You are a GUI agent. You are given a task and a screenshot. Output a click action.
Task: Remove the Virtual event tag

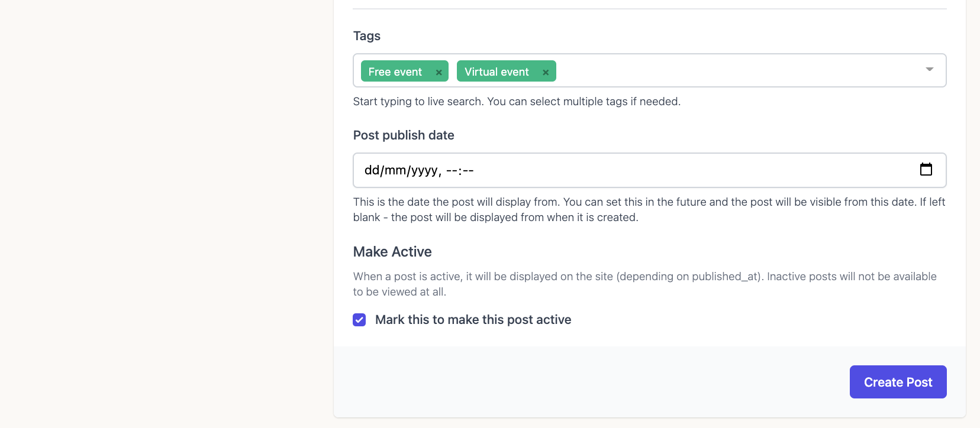(546, 72)
